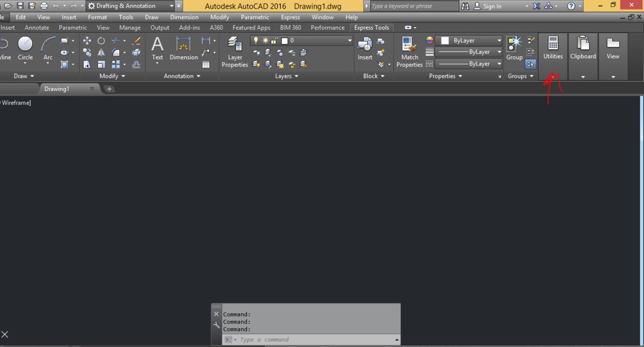The height and width of the screenshot is (347, 644).
Task: Click the Sign In button
Action: click(x=488, y=6)
